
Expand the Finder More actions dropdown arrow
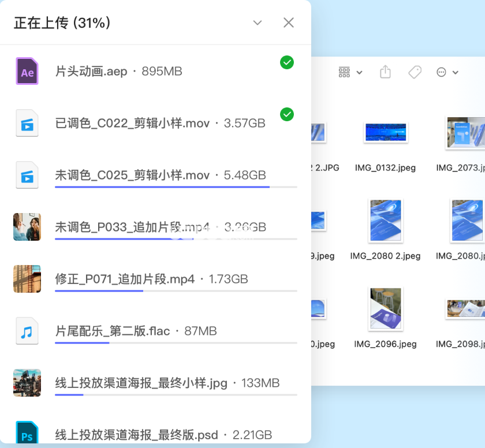[x=456, y=73]
